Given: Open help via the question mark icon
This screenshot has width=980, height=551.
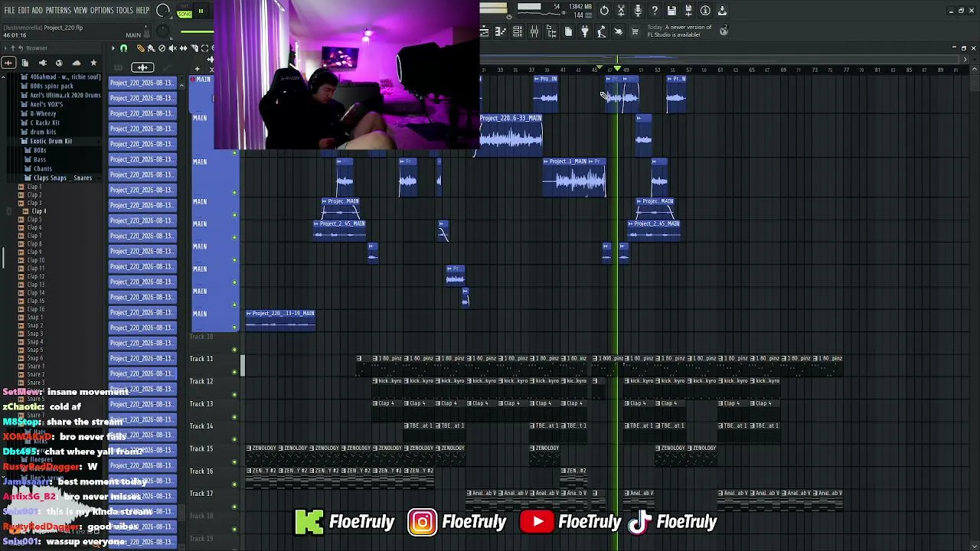Looking at the screenshot, I should click(x=655, y=11).
